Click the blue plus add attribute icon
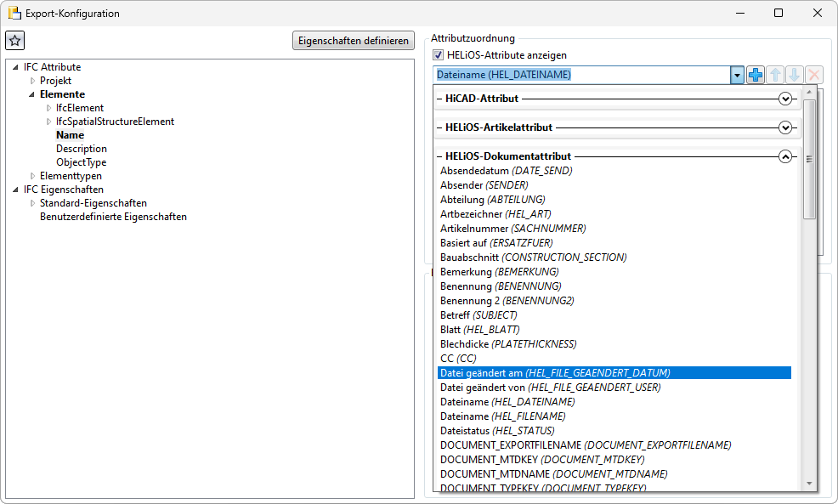The width and height of the screenshot is (838, 504). [x=756, y=75]
